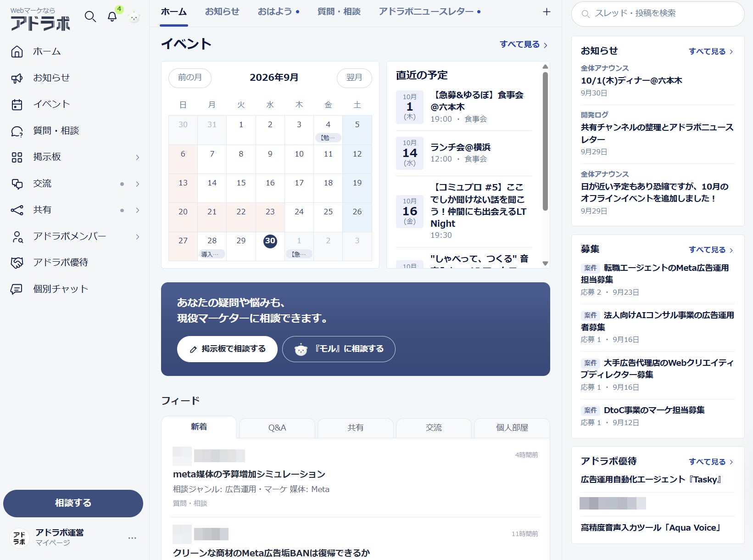Open the megaphone お知らせ sidebar icon
Screen dimensions: 753x560
point(17,78)
